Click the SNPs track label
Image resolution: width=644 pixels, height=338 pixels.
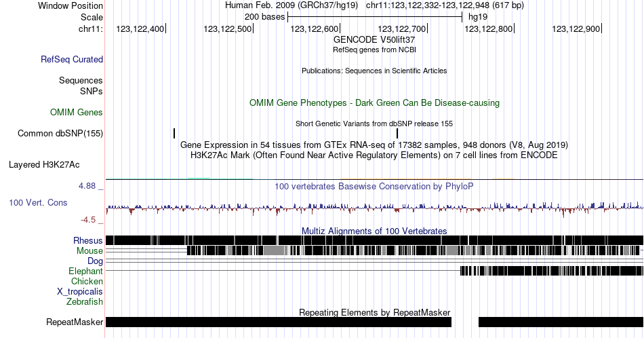(x=92, y=91)
